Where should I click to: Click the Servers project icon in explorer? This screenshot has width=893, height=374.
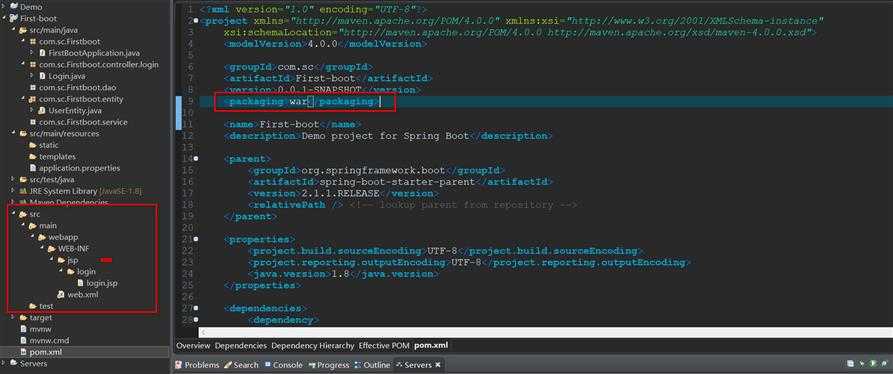point(14,363)
